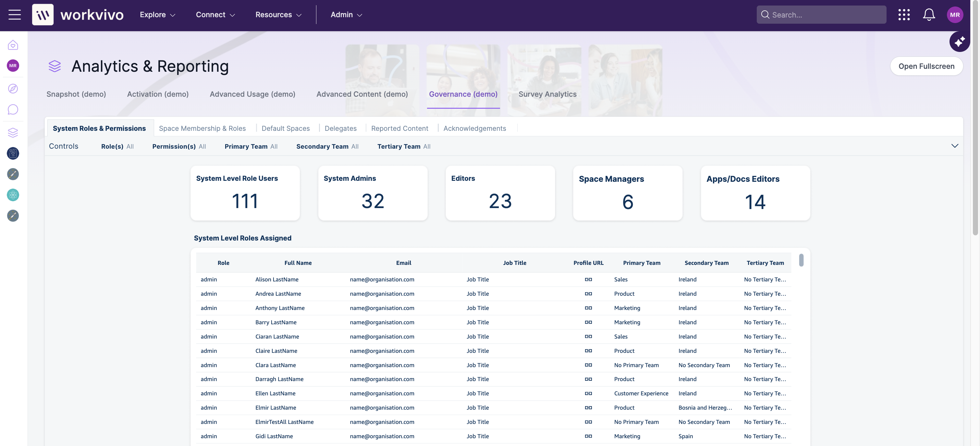The width and height of the screenshot is (980, 446).
Task: Click the sparkle AI assistant icon
Action: coord(959,42)
